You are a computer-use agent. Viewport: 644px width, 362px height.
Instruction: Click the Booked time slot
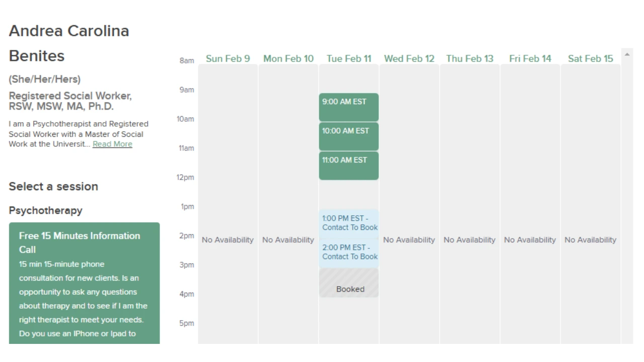(349, 283)
